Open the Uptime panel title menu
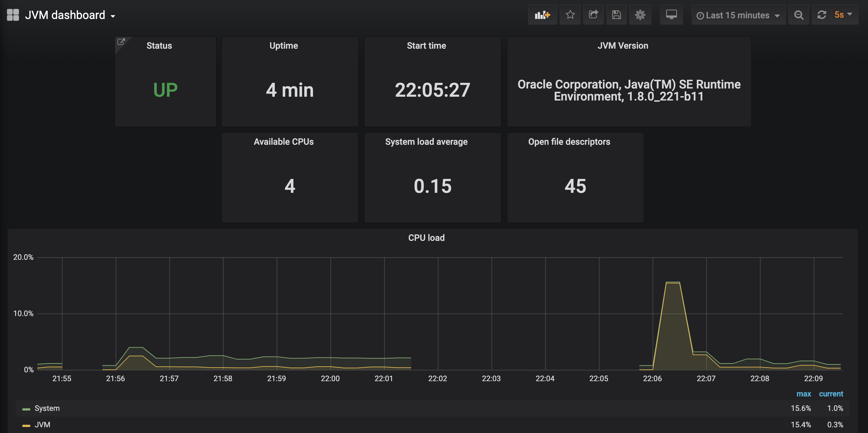 283,46
